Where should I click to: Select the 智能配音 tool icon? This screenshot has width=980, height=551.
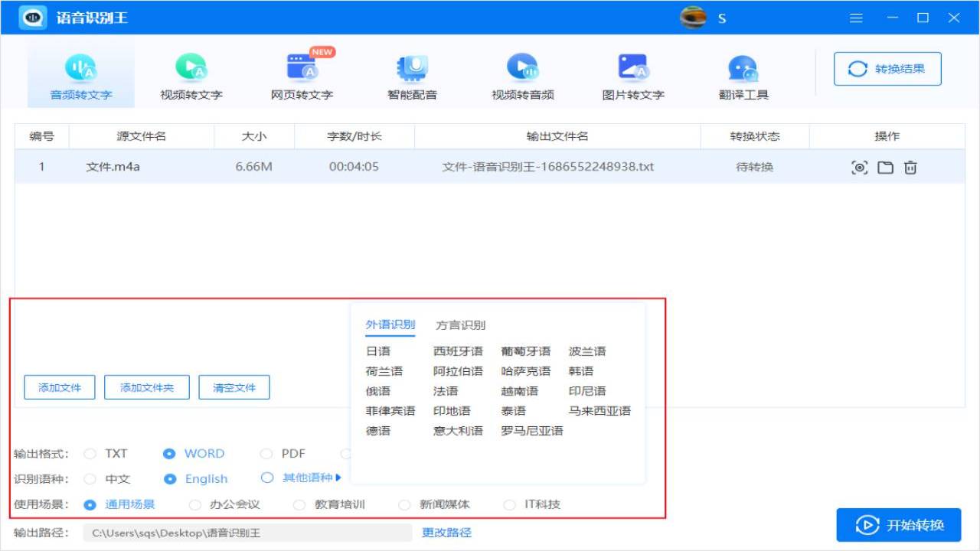pos(411,73)
